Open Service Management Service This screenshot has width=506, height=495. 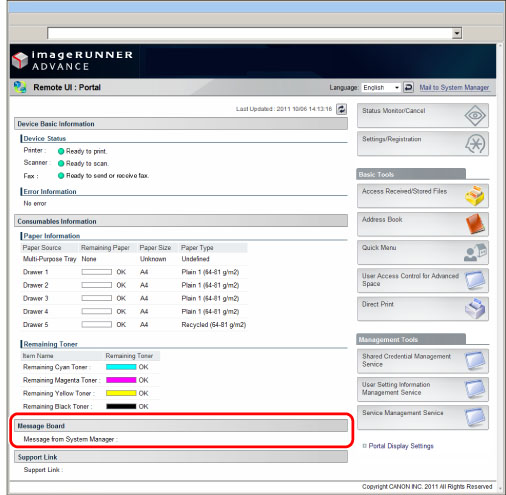tap(423, 417)
